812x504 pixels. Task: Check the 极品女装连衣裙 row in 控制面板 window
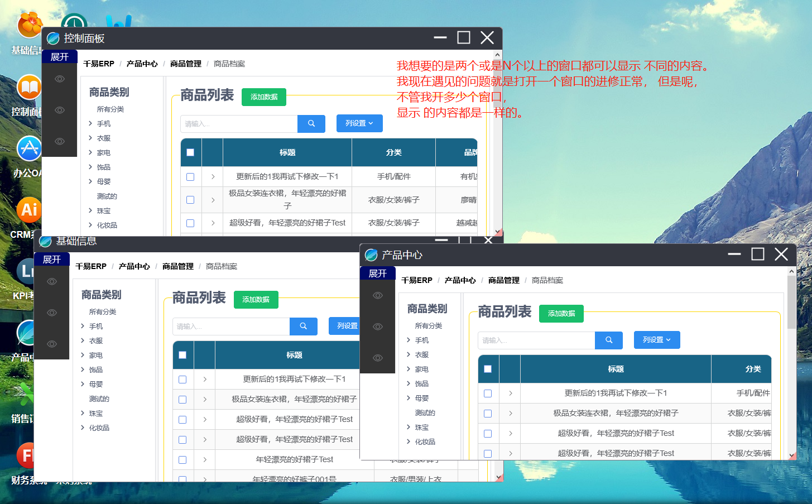[190, 200]
